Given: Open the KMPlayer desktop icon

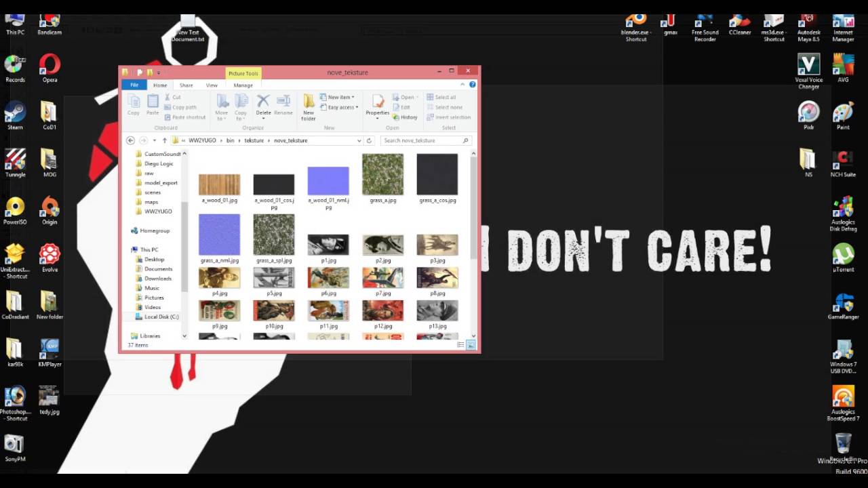Looking at the screenshot, I should pyautogui.click(x=50, y=353).
